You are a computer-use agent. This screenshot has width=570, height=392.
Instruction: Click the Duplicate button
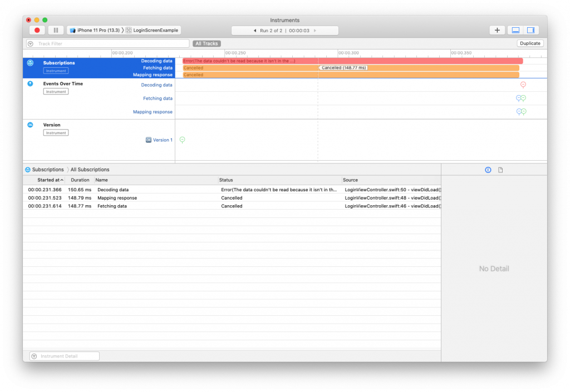[x=530, y=43]
